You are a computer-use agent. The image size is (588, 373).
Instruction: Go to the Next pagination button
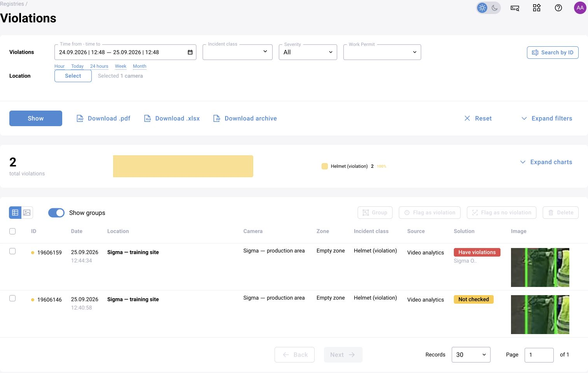(343, 355)
